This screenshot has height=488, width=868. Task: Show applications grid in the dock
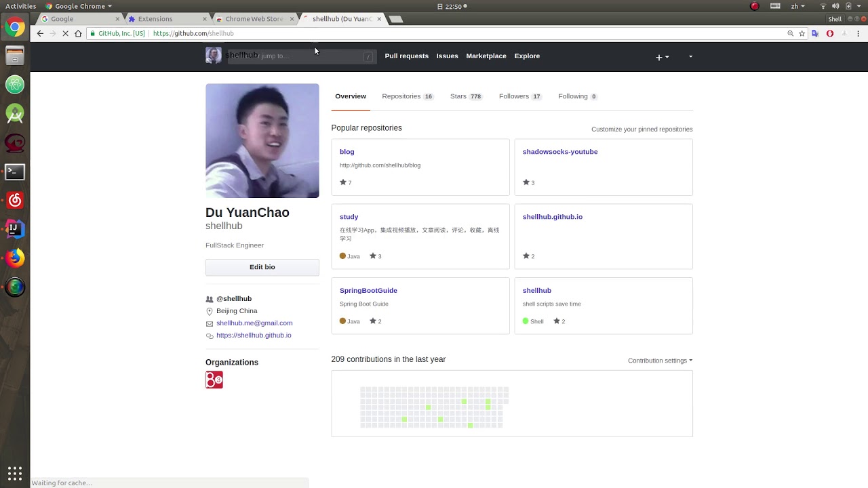tap(15, 472)
